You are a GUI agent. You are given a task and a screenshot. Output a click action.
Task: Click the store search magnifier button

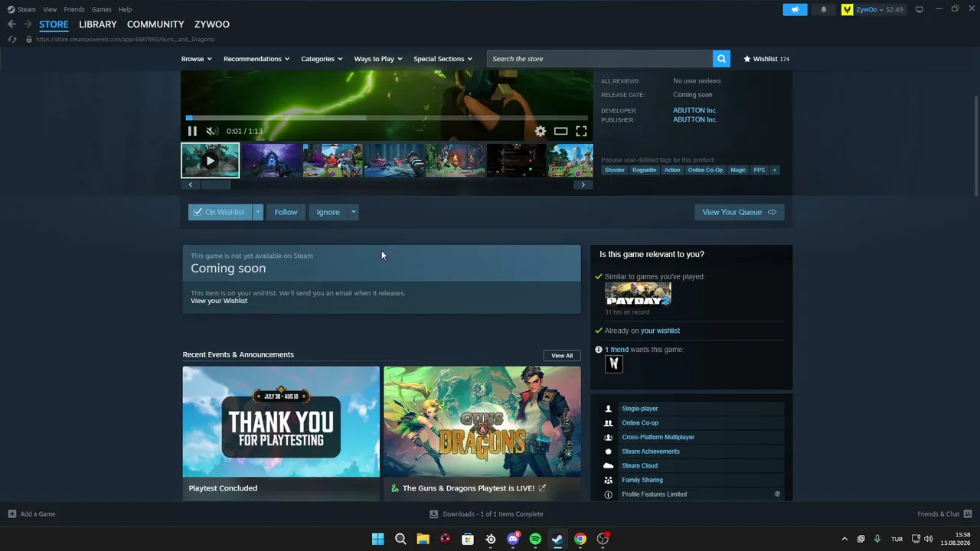click(x=721, y=59)
